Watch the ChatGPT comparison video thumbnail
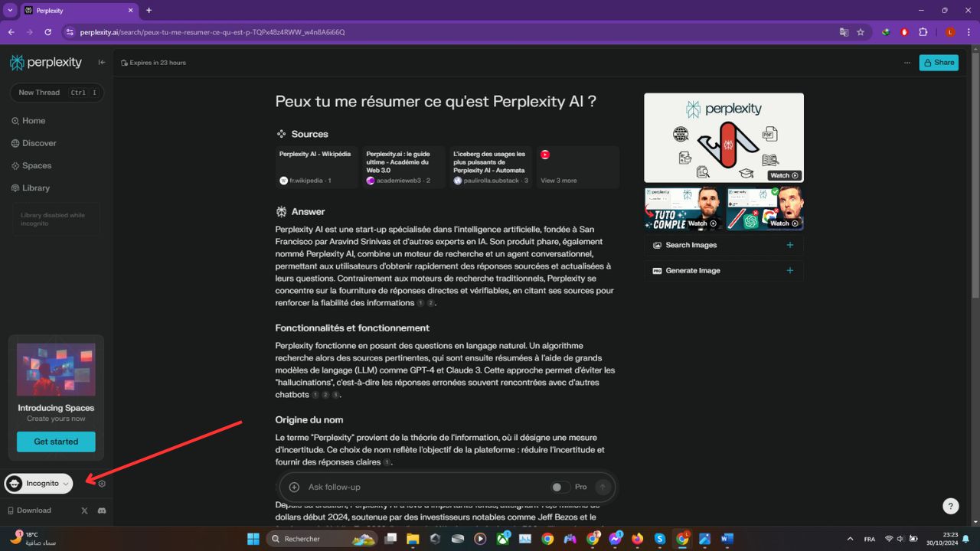The image size is (980, 551). coord(765,208)
